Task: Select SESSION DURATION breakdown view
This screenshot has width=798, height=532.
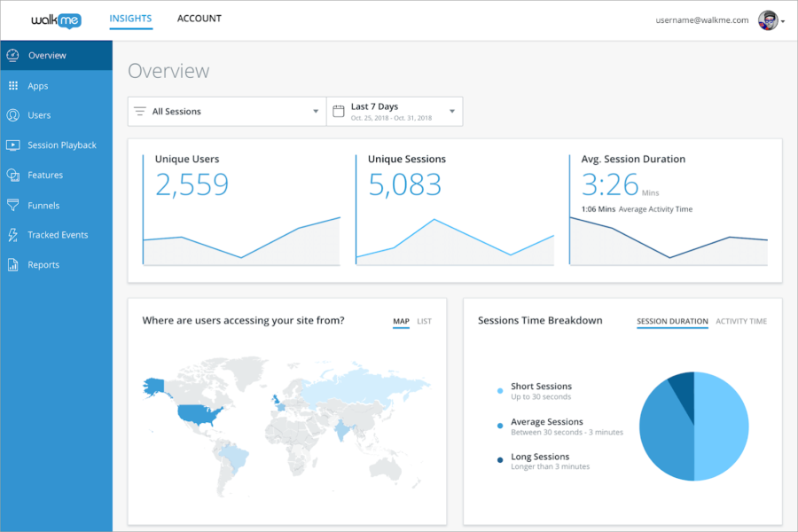Action: click(x=672, y=321)
